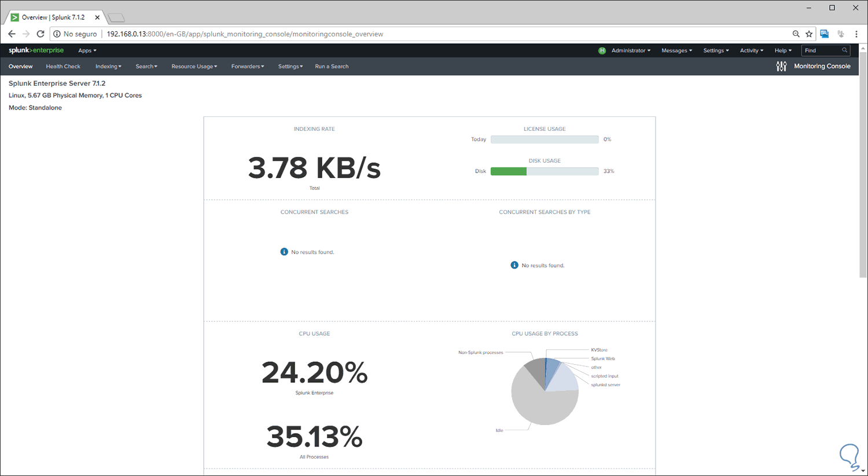The height and width of the screenshot is (476, 868).
Task: Switch to the Health Check tab
Action: coord(63,66)
